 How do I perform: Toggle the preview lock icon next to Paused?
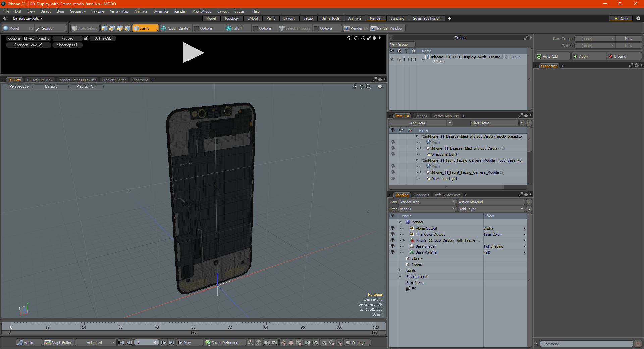pyautogui.click(x=86, y=38)
